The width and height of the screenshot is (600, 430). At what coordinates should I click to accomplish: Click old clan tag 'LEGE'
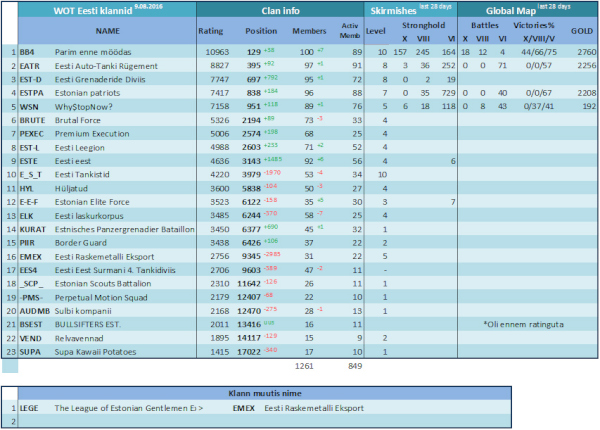click(29, 408)
